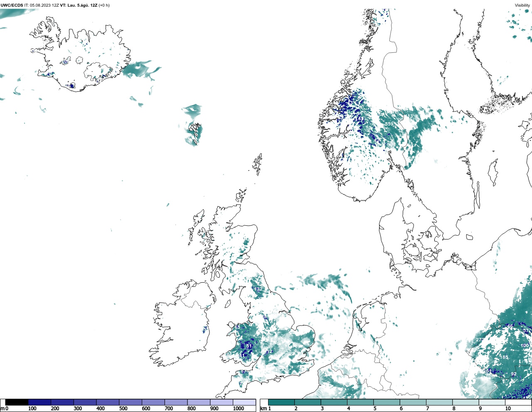
Task: Click the black 0–100 m legend swatch
Action: [17, 402]
